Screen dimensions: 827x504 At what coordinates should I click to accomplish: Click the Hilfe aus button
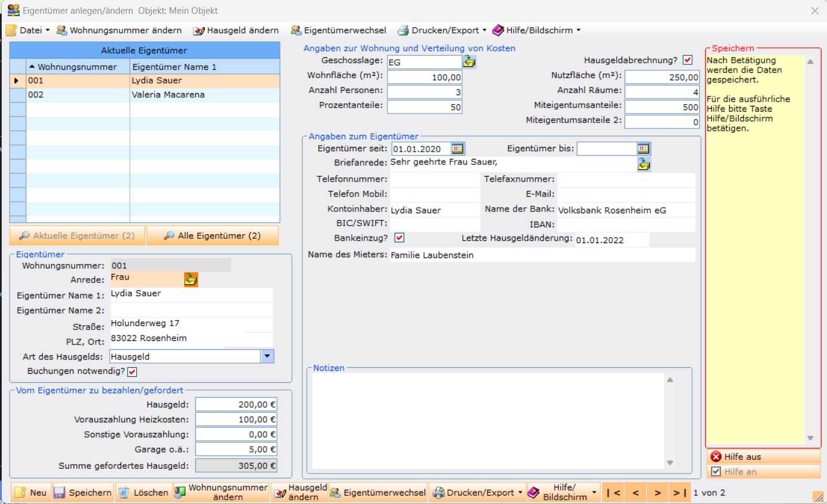pos(764,457)
